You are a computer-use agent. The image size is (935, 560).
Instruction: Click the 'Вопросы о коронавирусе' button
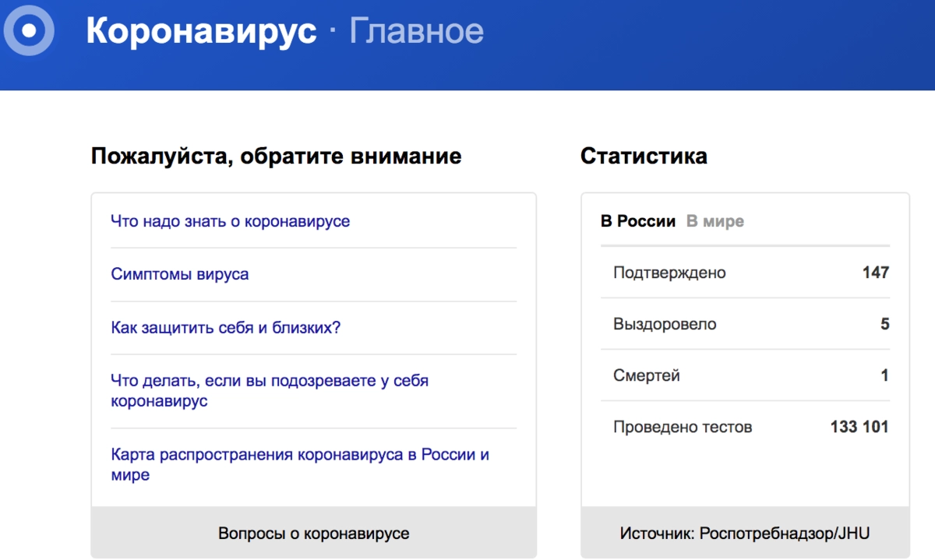pyautogui.click(x=313, y=534)
